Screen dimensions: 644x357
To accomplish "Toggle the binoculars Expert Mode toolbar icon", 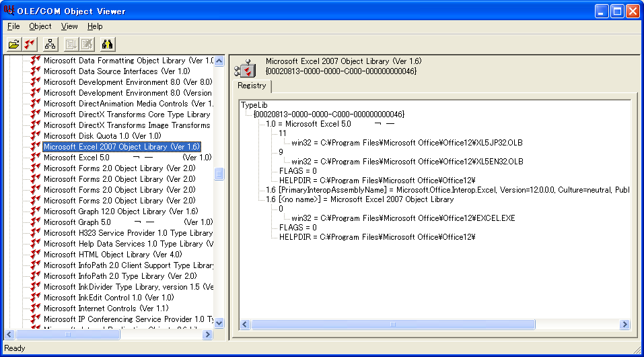I will pyautogui.click(x=108, y=44).
